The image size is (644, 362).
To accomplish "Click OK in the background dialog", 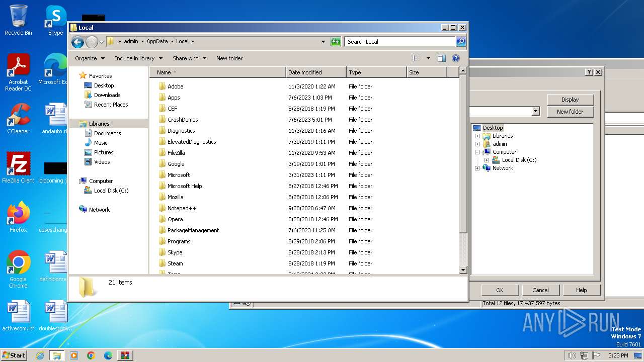I will coord(500,290).
